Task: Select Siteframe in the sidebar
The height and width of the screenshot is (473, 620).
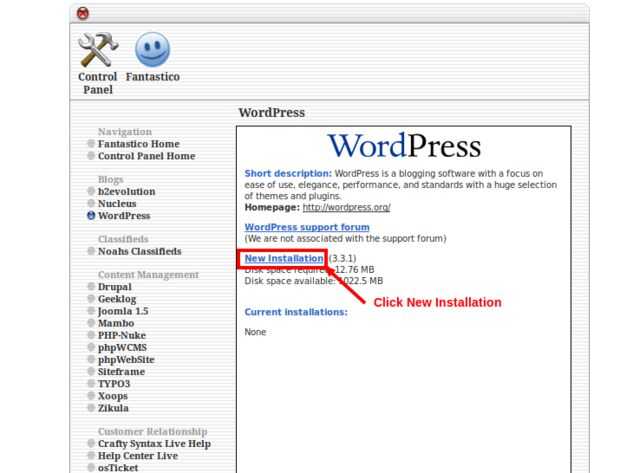Action: pos(121,372)
